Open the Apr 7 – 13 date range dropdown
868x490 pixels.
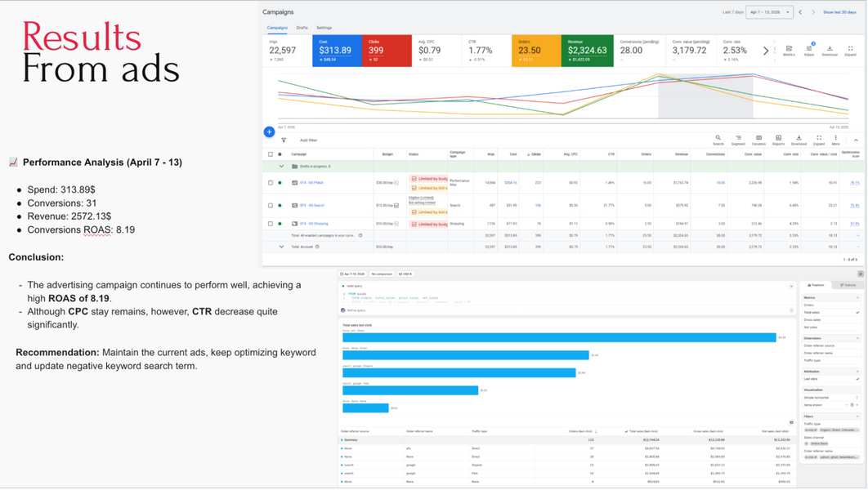769,12
